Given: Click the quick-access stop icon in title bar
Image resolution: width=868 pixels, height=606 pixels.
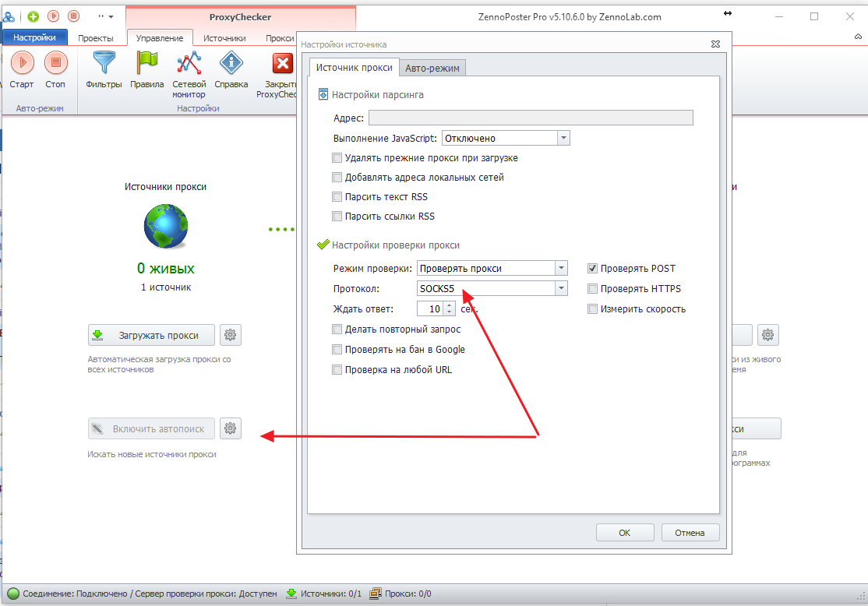Looking at the screenshot, I should click(73, 16).
